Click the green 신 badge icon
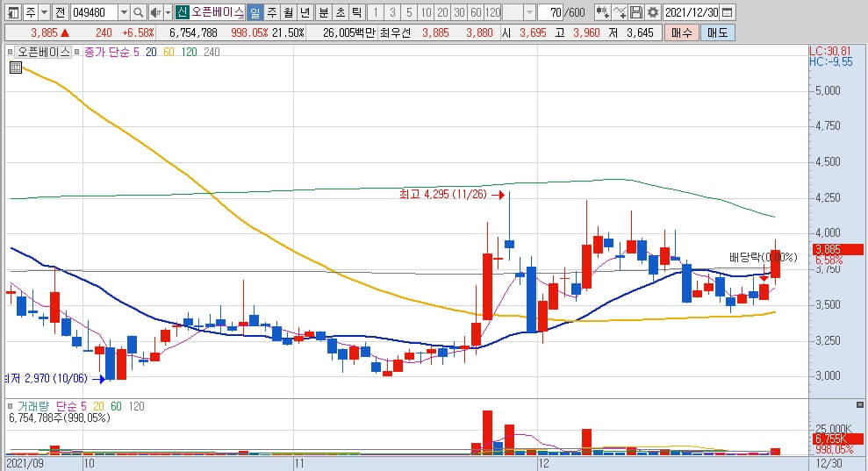The height and width of the screenshot is (471, 868). [x=183, y=12]
